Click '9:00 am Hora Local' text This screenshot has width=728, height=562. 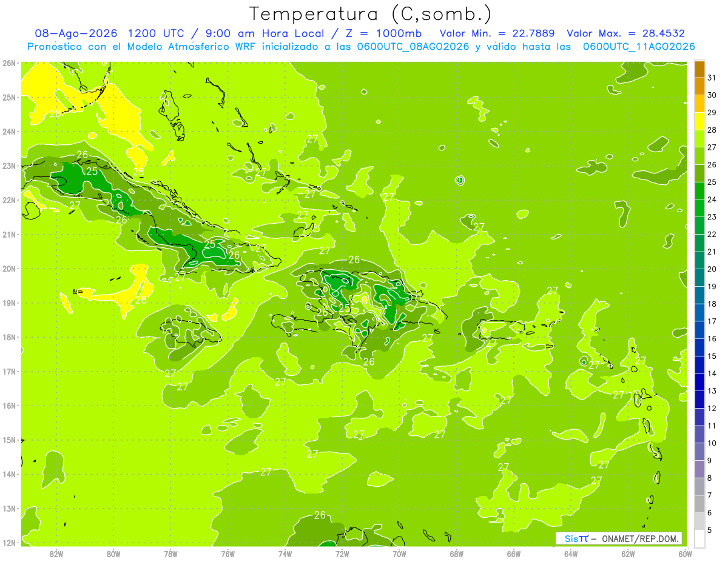266,33
